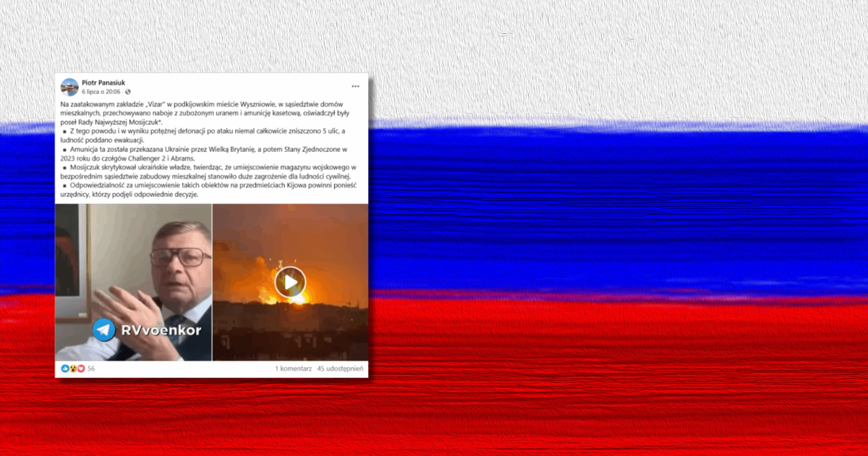Click the post text about Vizar plant

[211, 150]
